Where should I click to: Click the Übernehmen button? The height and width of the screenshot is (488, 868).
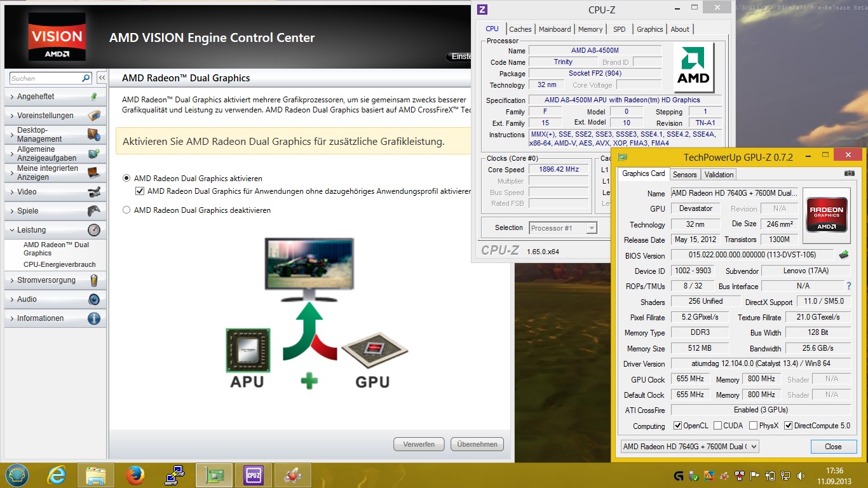(x=477, y=444)
